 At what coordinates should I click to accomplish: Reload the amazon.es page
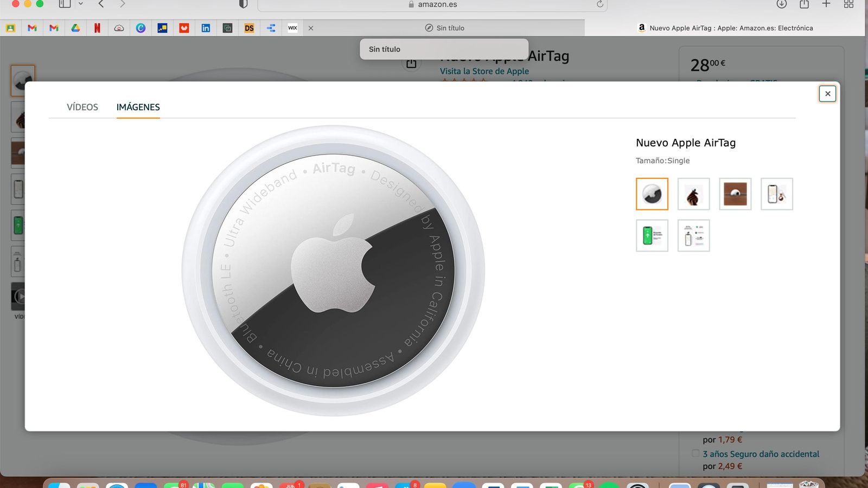(x=598, y=4)
